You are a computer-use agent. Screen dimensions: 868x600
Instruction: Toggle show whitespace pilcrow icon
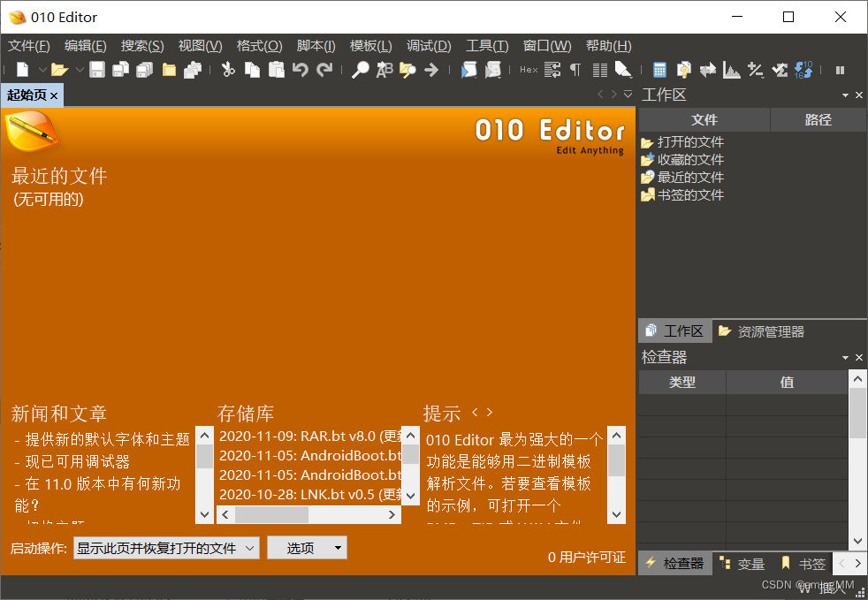575,70
